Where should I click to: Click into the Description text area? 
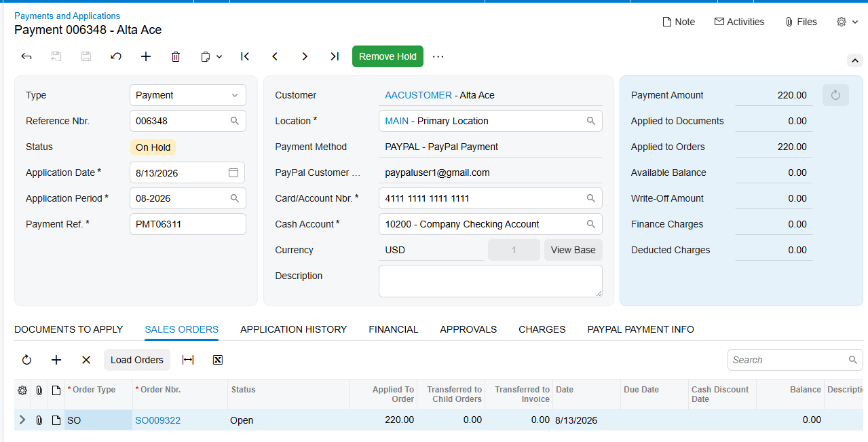click(491, 280)
